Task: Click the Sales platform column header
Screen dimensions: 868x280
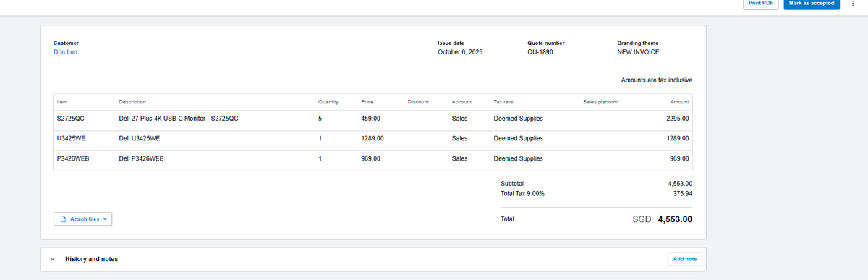Action: [600, 102]
